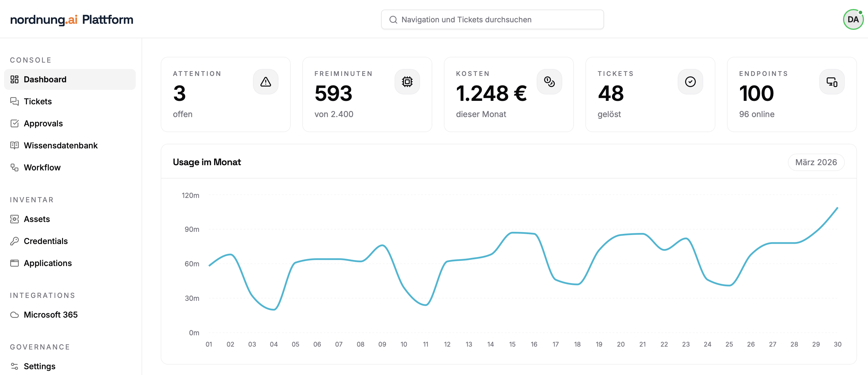The width and height of the screenshot is (868, 375).
Task: Click the nordnung.ai Plattform logo
Action: (71, 19)
